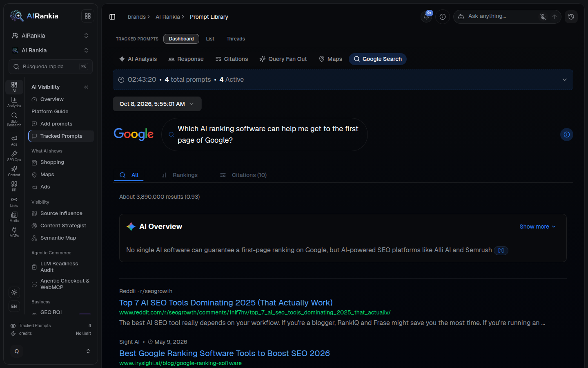The width and height of the screenshot is (588, 368).
Task: Open the history clock icon
Action: pos(571,17)
